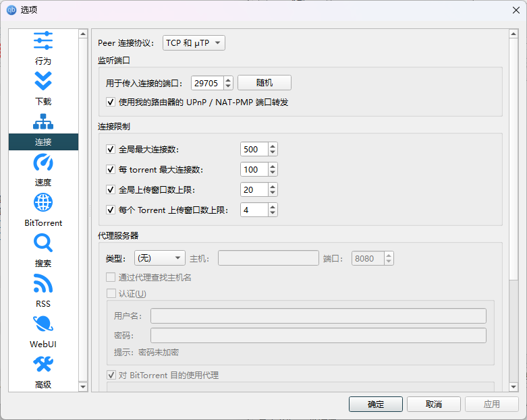The image size is (527, 420).
Task: Toggle the 全局最大连接数 checkbox
Action: click(111, 150)
